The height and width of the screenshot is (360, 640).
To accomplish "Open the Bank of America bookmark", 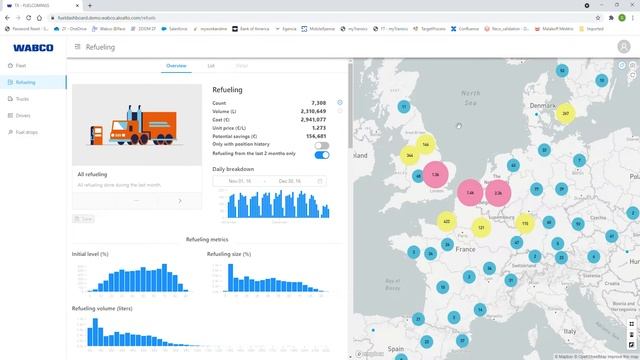I will [x=251, y=29].
